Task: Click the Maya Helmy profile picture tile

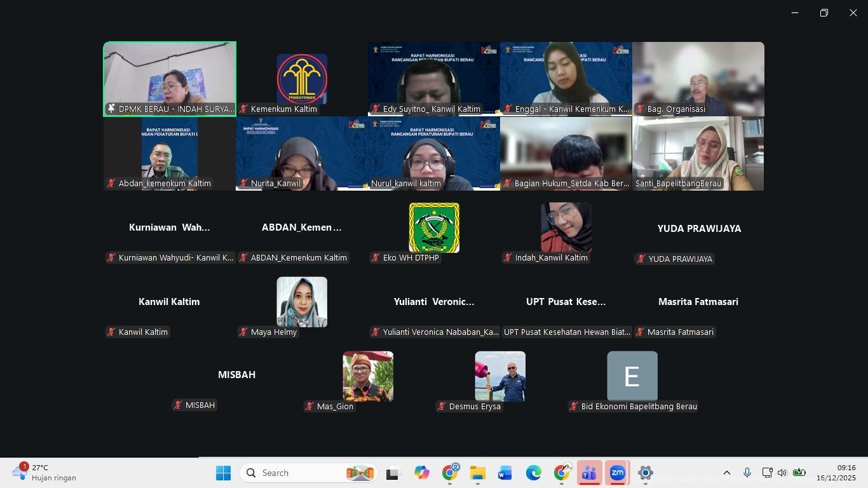Action: (302, 302)
